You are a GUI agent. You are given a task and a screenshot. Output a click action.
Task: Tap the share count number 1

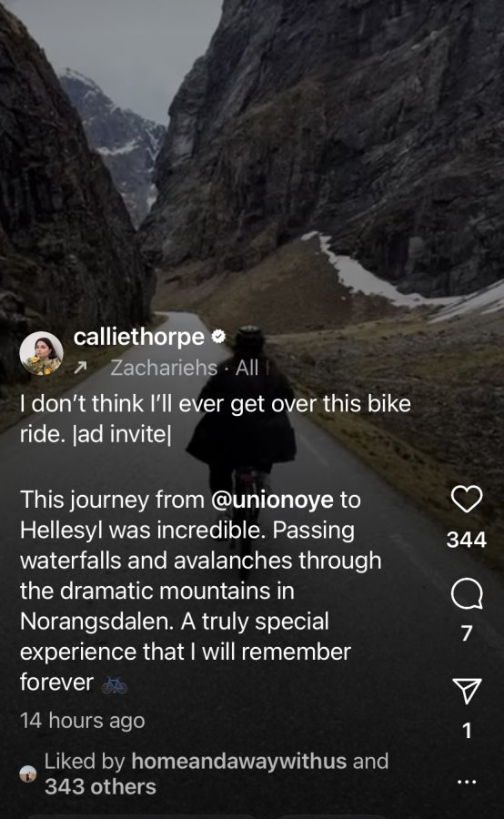coord(467,730)
